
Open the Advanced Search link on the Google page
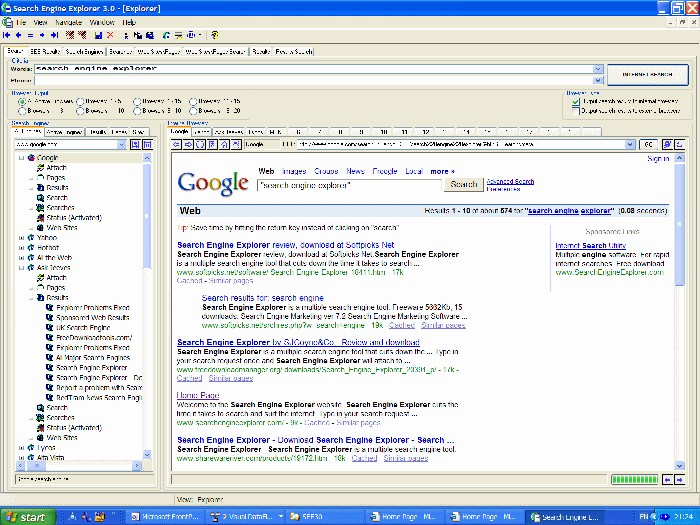510,181
